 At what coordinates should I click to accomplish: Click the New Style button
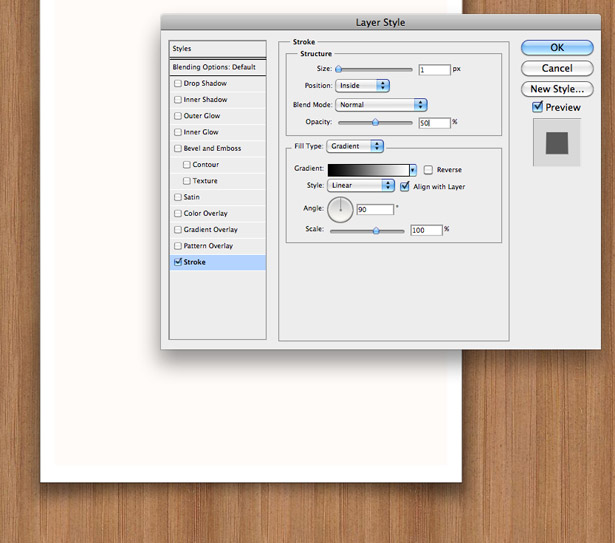[x=557, y=89]
